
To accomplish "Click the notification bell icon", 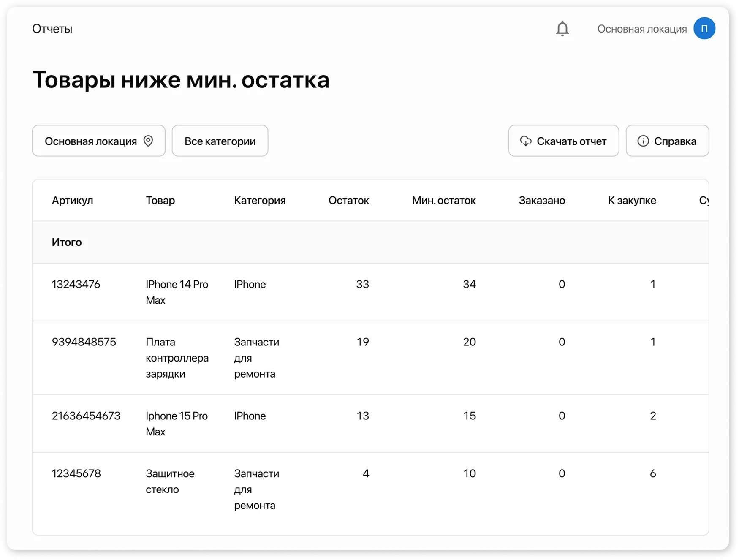I will [562, 28].
